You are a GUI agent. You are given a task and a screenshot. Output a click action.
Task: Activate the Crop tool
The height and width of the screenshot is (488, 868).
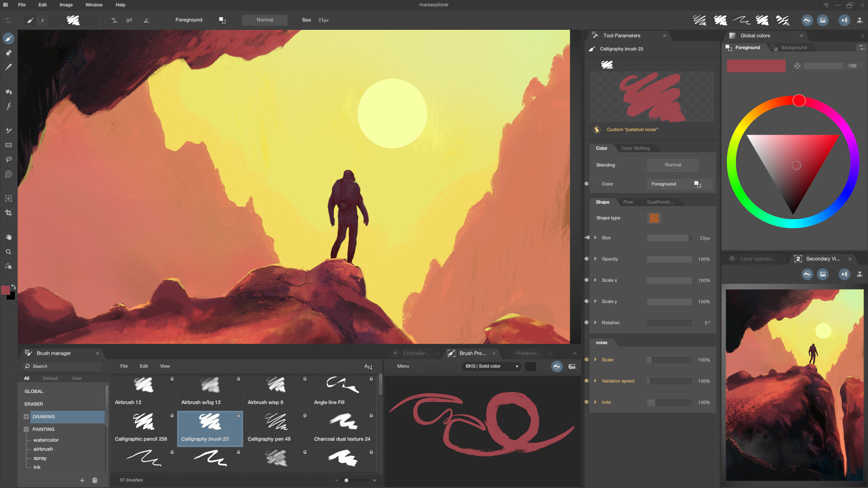(x=8, y=212)
